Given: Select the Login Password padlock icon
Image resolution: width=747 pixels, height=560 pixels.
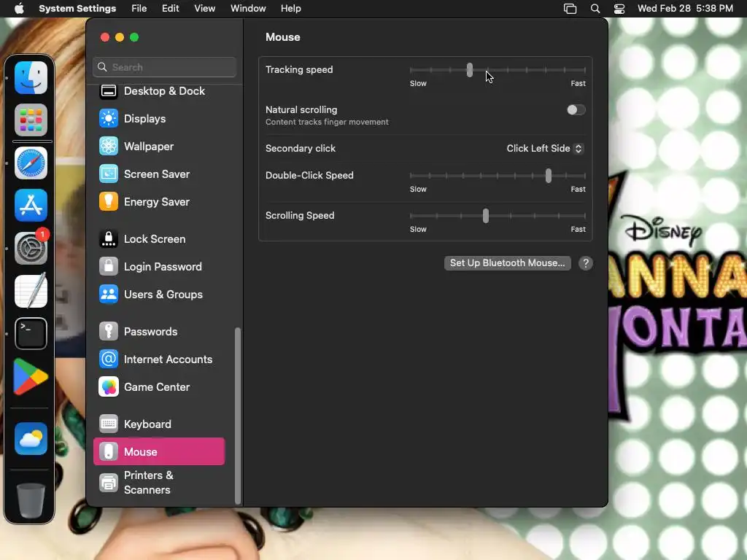Looking at the screenshot, I should (x=109, y=266).
